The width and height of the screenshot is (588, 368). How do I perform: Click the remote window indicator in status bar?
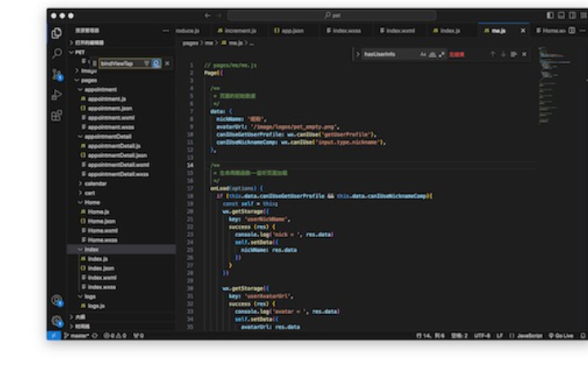pyautogui.click(x=54, y=335)
